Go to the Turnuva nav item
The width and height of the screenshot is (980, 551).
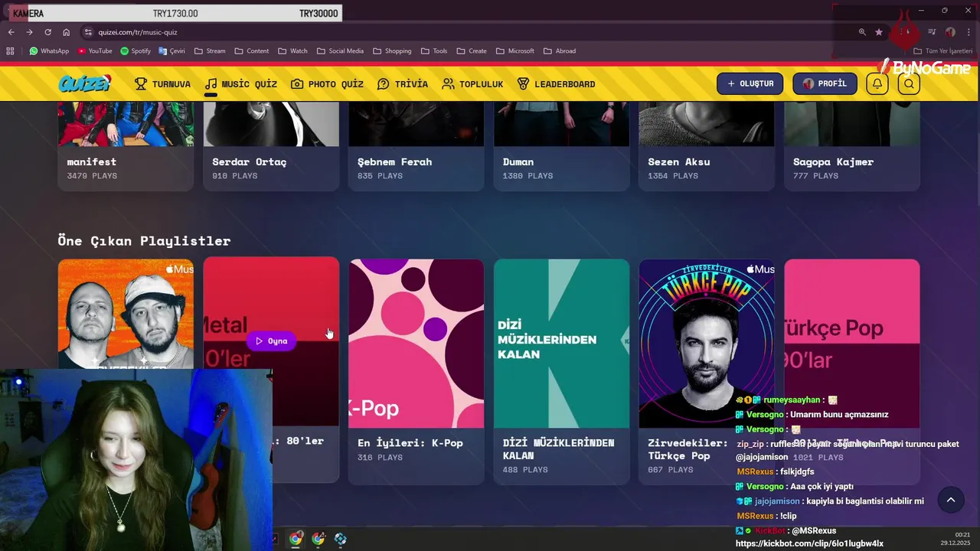162,84
